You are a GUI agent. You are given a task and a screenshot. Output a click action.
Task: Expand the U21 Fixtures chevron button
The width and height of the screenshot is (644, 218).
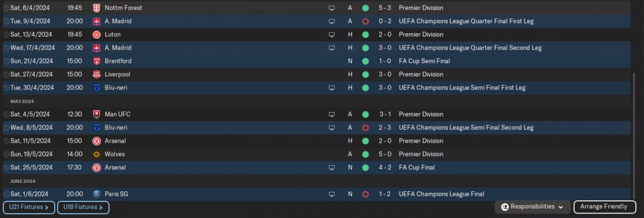click(29, 207)
